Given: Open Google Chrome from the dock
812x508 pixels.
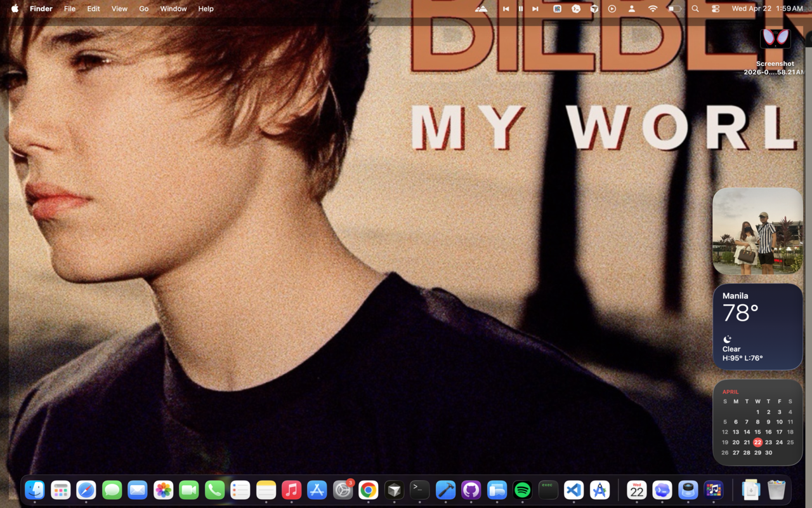Looking at the screenshot, I should coord(368,490).
